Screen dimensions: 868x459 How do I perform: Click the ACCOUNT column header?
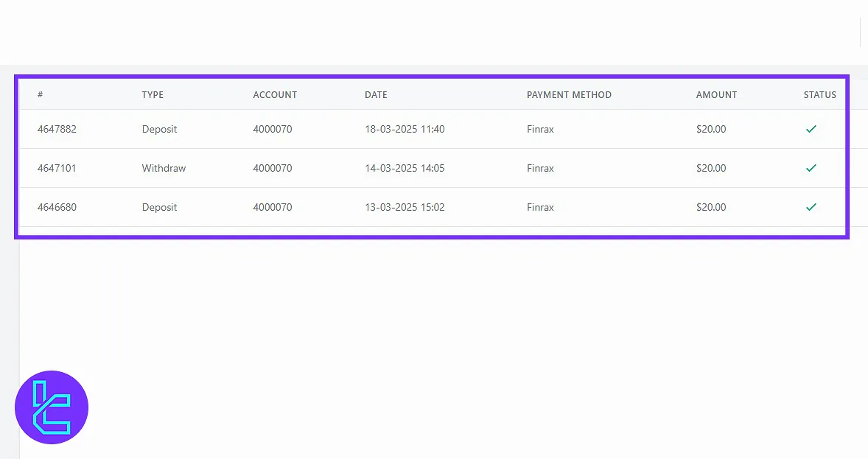pos(275,95)
